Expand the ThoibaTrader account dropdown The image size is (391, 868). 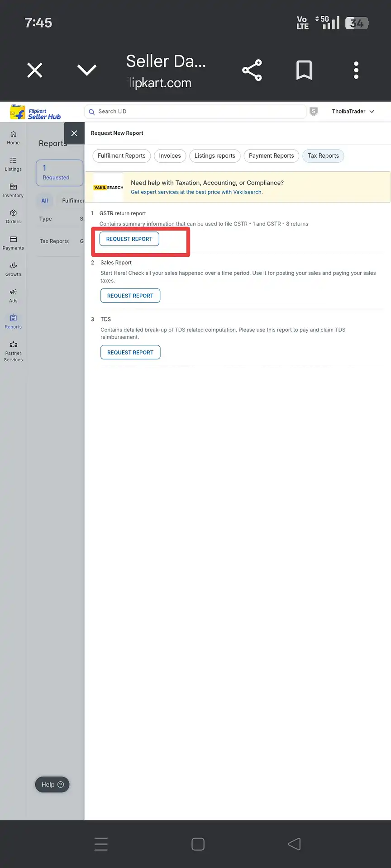tap(353, 111)
